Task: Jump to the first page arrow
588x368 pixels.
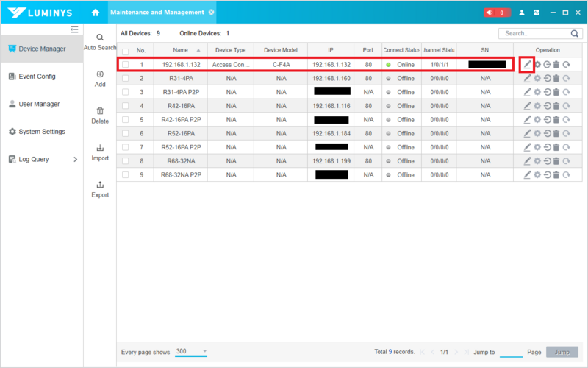Action: click(423, 352)
